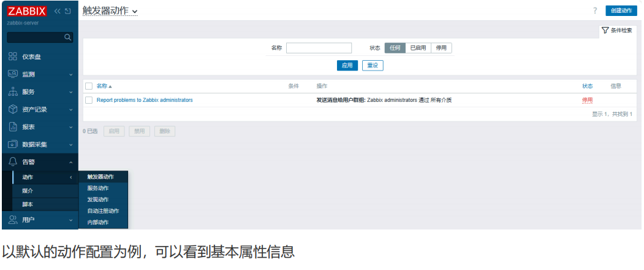
Task: Select 触发器动作 in the submenu
Action: pos(104,177)
